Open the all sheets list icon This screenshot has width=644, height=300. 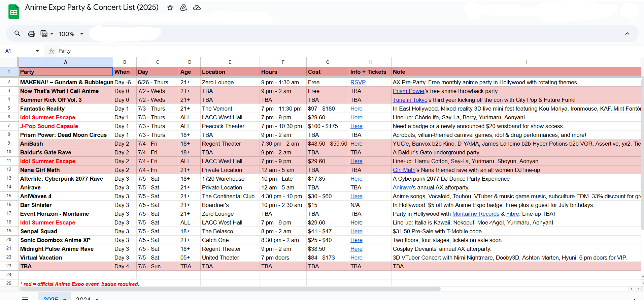(25, 298)
